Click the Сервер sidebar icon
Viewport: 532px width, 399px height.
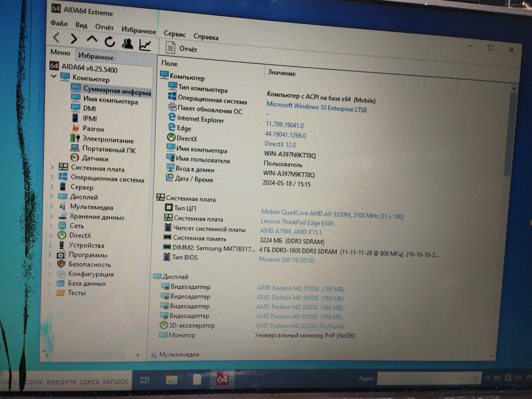point(63,186)
